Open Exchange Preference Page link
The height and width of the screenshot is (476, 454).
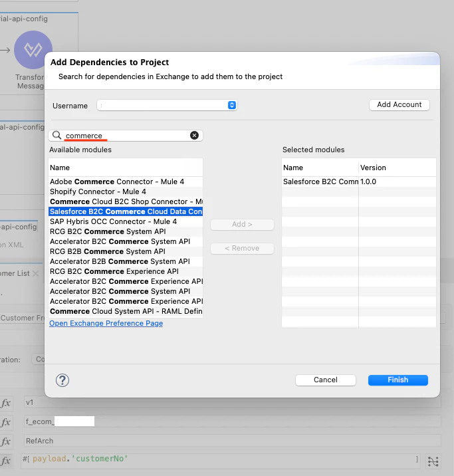[x=106, y=323]
